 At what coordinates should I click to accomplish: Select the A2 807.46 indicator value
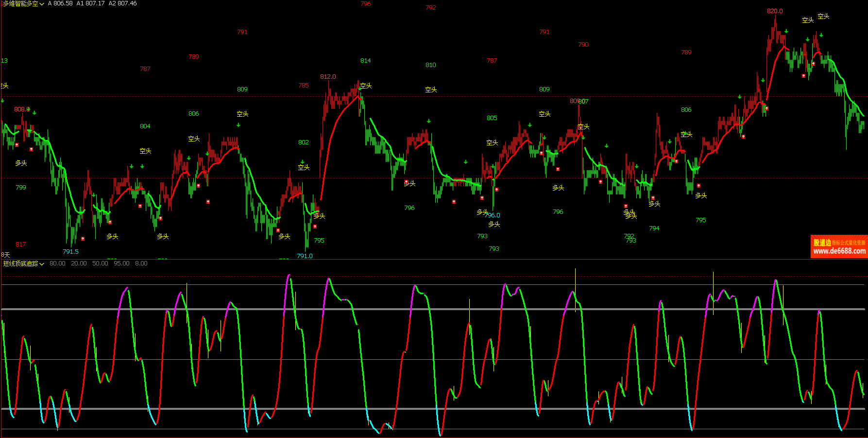(x=122, y=3)
